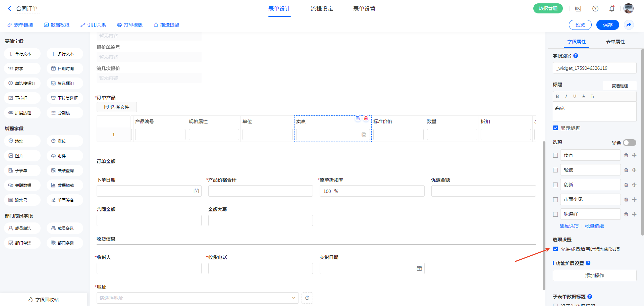Click the 字段别名 input field
Image resolution: width=644 pixels, height=306 pixels.
(594, 68)
